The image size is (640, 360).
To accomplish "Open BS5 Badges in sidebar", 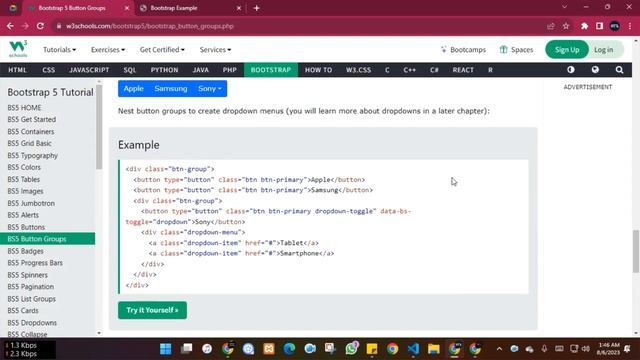I will pos(25,251).
